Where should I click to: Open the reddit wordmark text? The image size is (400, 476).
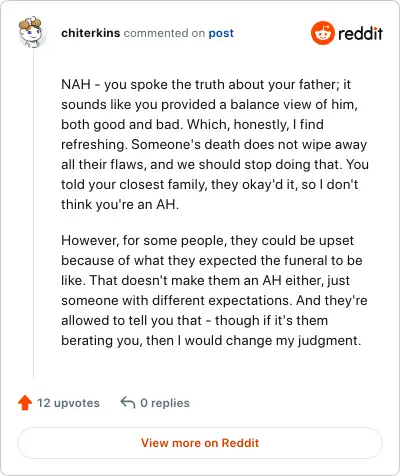(360, 33)
